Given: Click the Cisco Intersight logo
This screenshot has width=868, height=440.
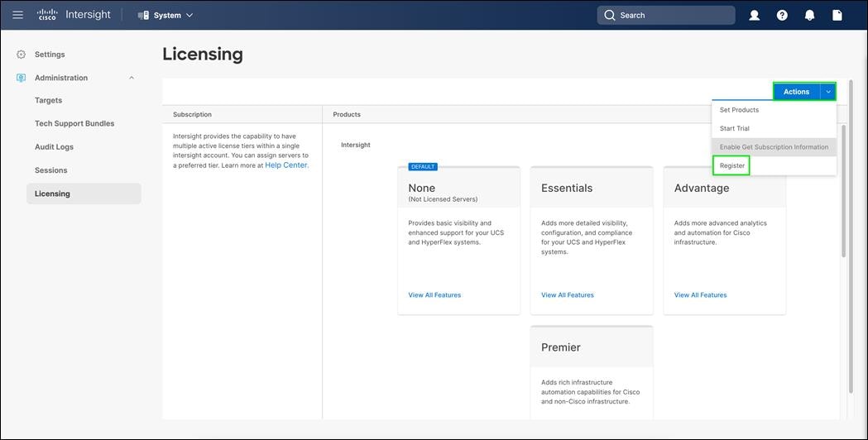Looking at the screenshot, I should pos(74,15).
